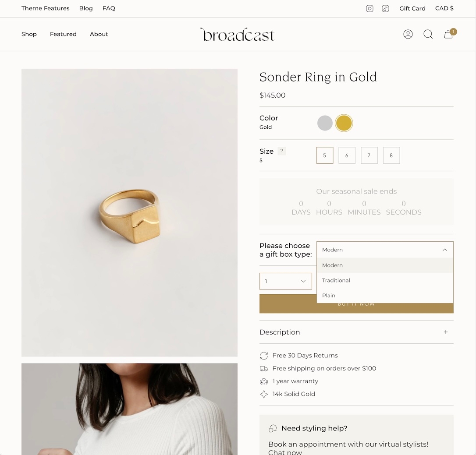
Task: Open the shopping cart icon
Action: pyautogui.click(x=448, y=34)
